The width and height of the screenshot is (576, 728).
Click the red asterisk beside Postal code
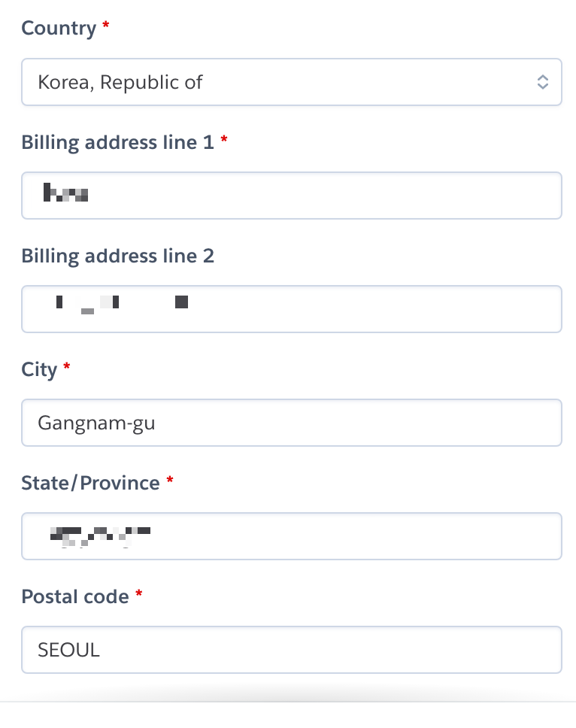[x=139, y=593]
